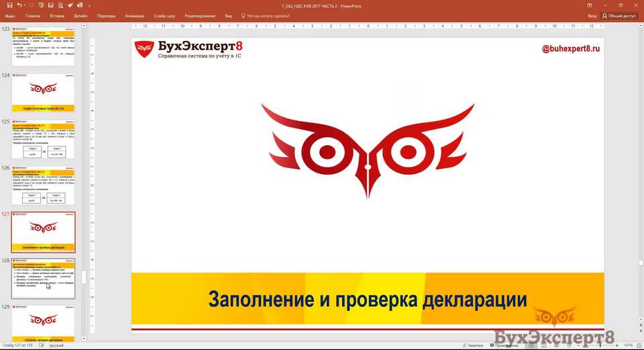Select slide 123 thumbnail
The height and width of the screenshot is (350, 644).
tap(43, 46)
